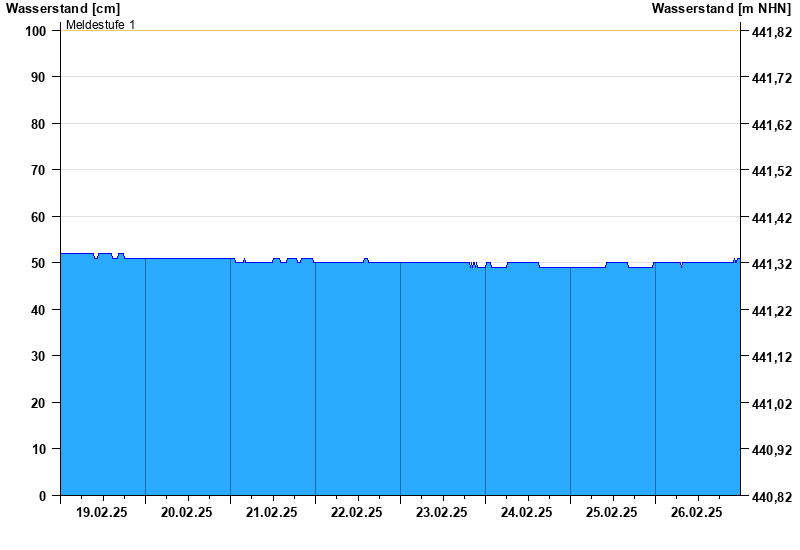Click the 70 tick on left axis
Image resolution: width=800 pixels, height=550 pixels.
tap(40, 170)
